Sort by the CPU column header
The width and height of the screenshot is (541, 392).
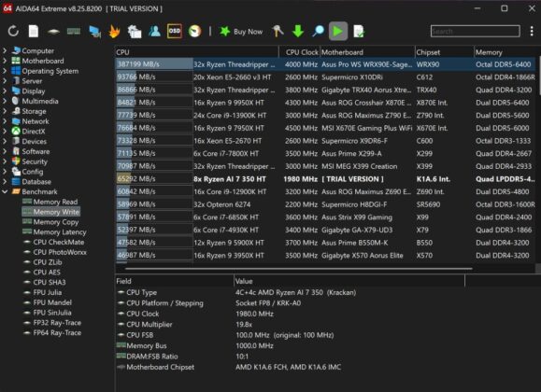[196, 52]
